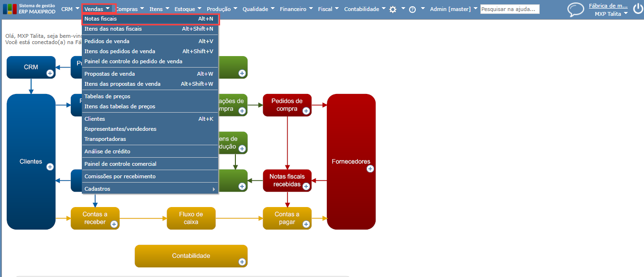Click plus icon on Notas fiscais recebidas

(x=306, y=186)
